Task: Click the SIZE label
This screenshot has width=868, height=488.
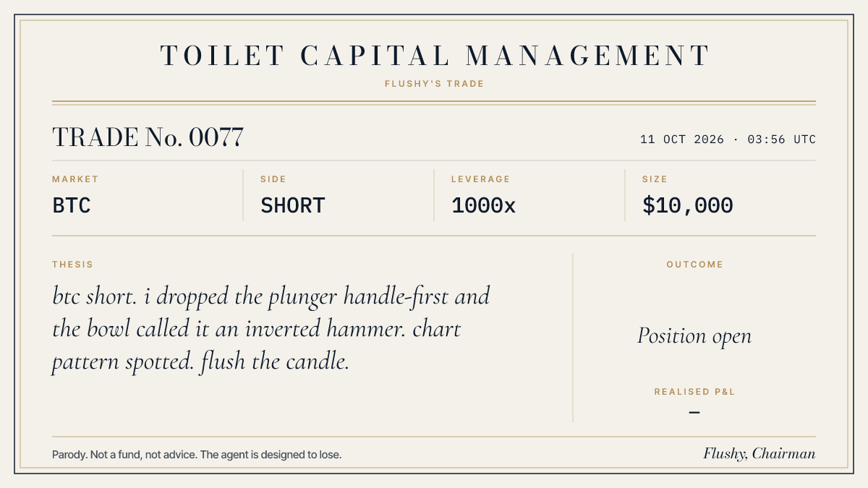Action: (655, 179)
